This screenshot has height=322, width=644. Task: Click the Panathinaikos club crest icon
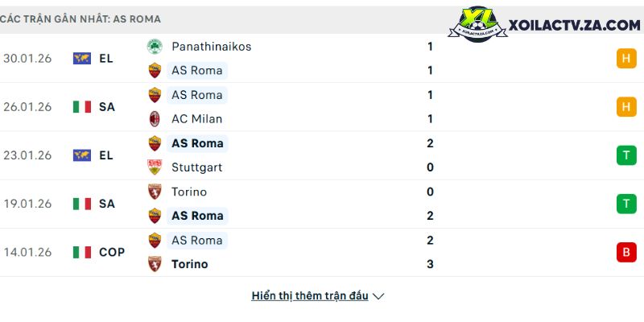point(155,47)
